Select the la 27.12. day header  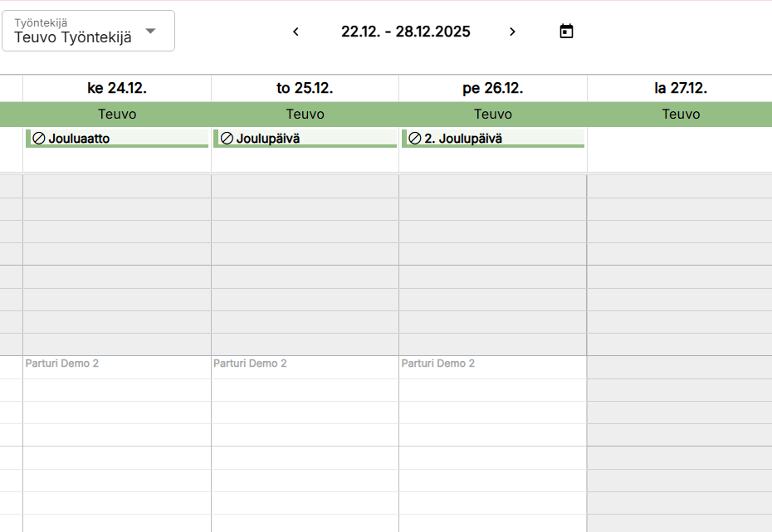[681, 88]
